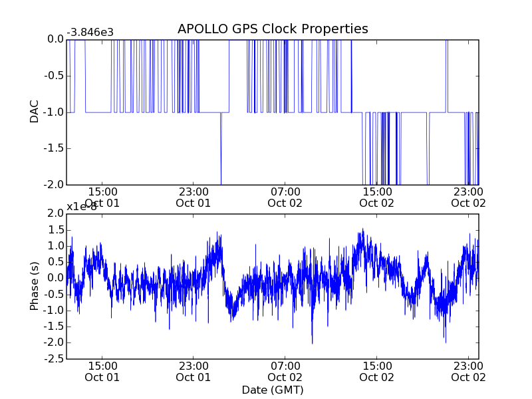The height and width of the screenshot is (399, 532).
Task: Click Phase plot y-tick '2.0'
Action: (55, 213)
